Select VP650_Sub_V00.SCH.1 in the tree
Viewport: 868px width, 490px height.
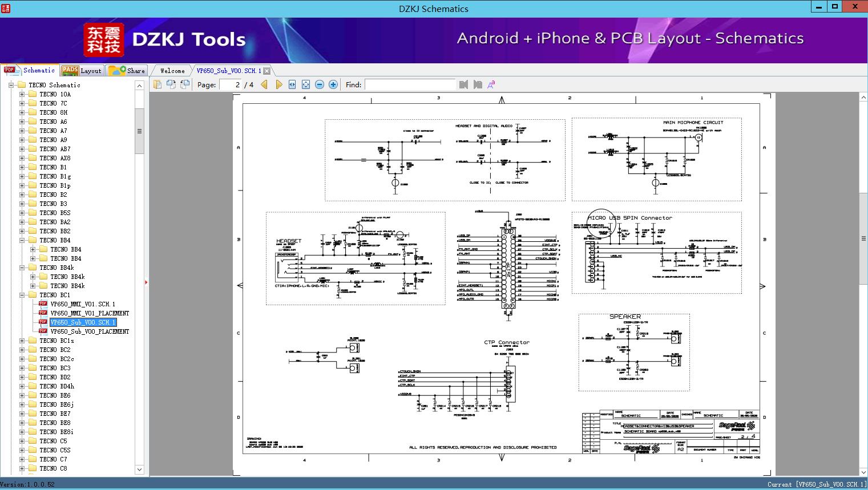pos(83,322)
